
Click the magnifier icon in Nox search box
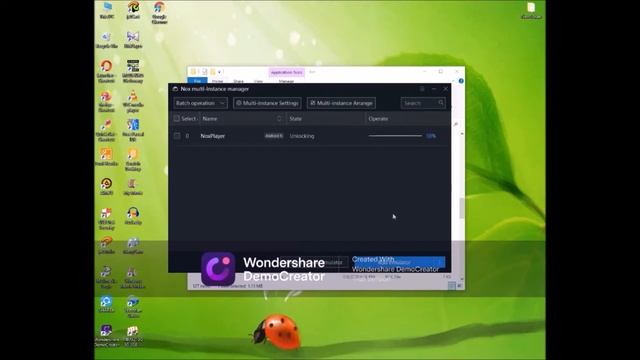(x=441, y=103)
